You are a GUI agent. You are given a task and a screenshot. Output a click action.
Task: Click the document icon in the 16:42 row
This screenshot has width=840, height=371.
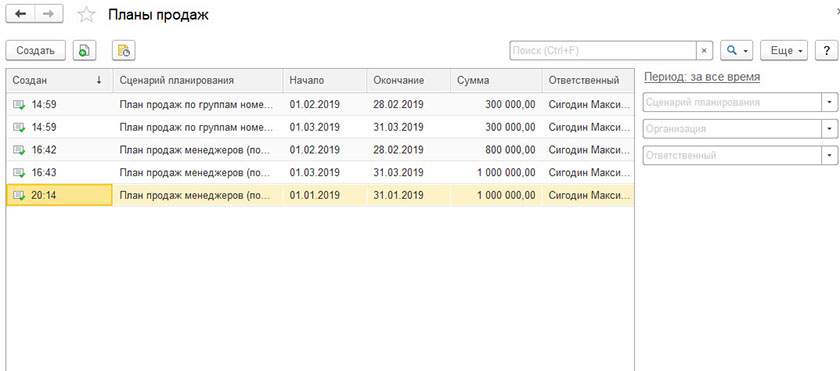[x=19, y=150]
